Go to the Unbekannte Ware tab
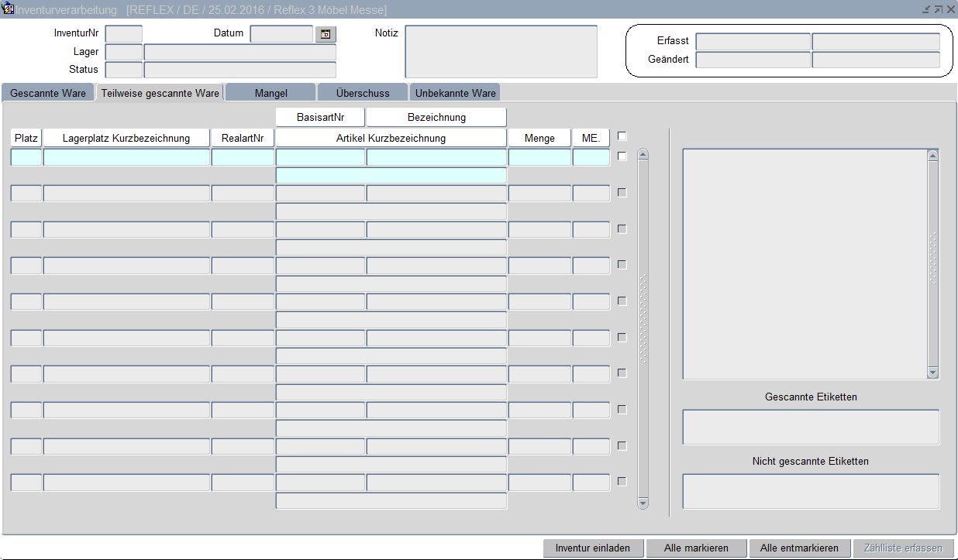The image size is (958, 560). (x=455, y=93)
